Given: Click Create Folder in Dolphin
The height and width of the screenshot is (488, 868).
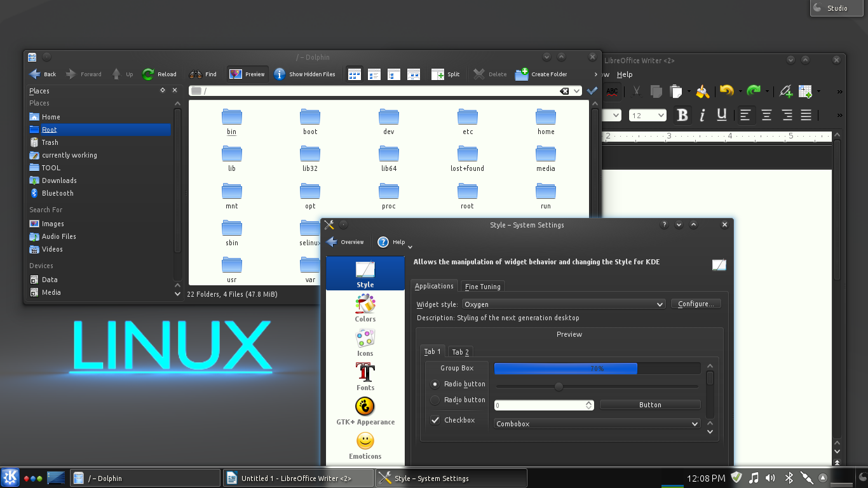Looking at the screenshot, I should pyautogui.click(x=541, y=74).
